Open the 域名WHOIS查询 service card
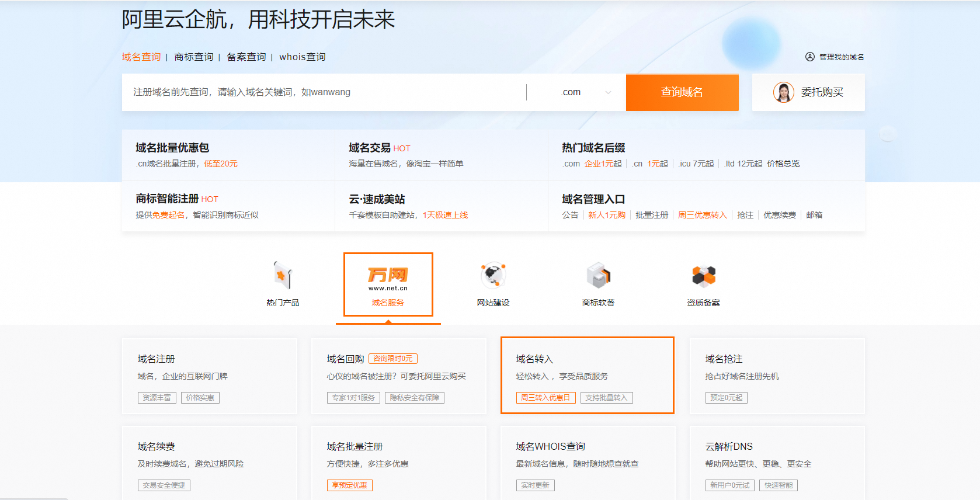The image size is (980, 500). coord(588,463)
